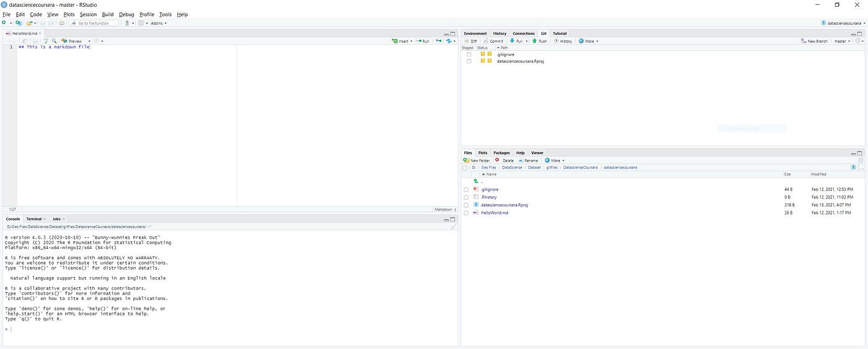The width and height of the screenshot is (868, 349).
Task: Click the New Branch button
Action: pyautogui.click(x=814, y=41)
